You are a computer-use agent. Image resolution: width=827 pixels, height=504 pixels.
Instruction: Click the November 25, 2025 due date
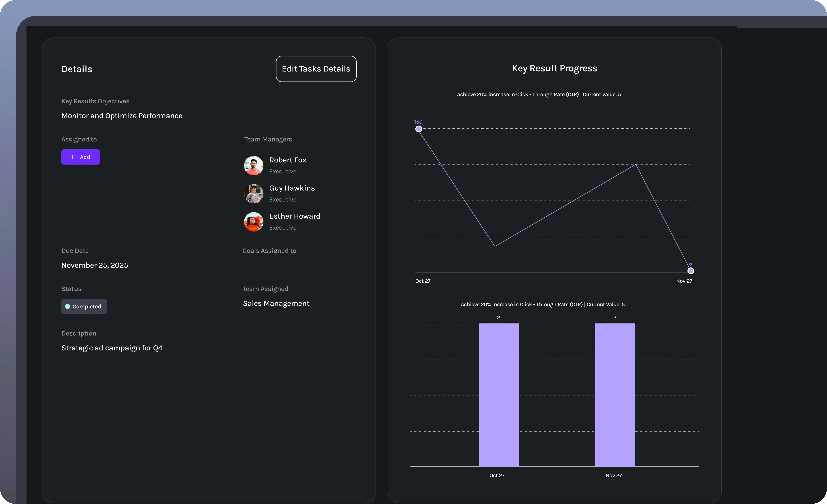pos(95,265)
